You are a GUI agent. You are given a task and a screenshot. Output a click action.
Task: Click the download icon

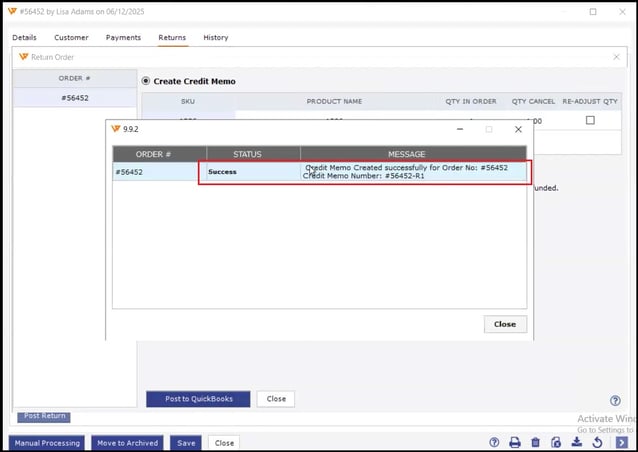click(577, 442)
